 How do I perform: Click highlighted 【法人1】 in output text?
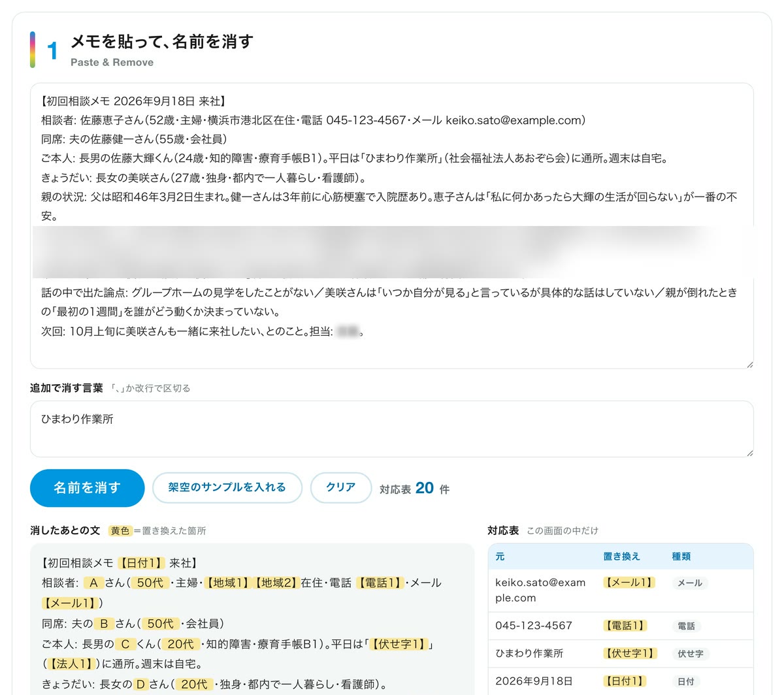coord(73,664)
